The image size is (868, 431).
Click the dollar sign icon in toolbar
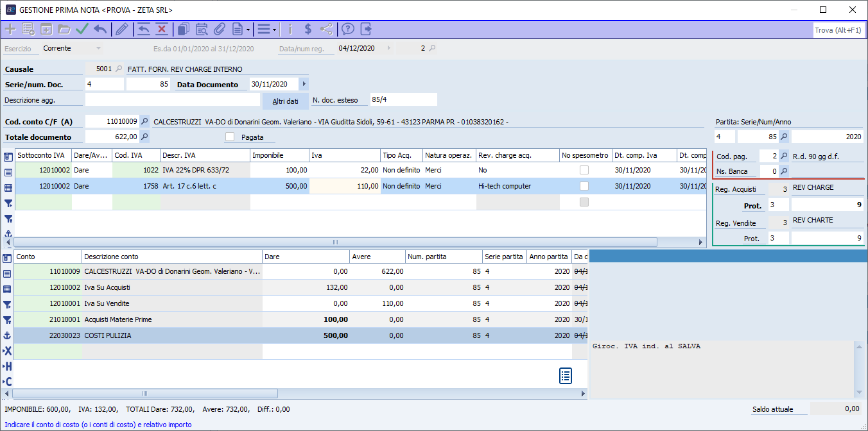click(x=308, y=29)
